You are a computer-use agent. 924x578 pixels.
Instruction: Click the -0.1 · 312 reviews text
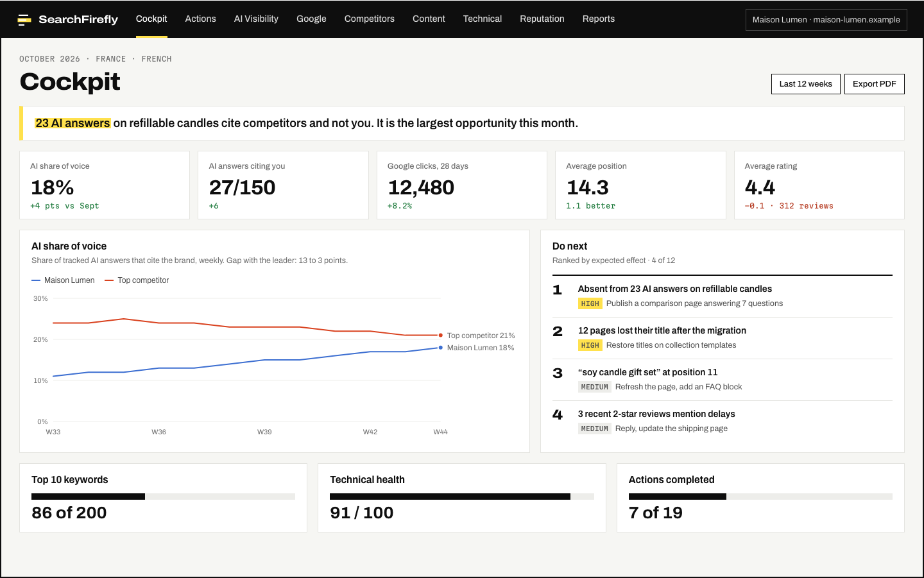[789, 206]
